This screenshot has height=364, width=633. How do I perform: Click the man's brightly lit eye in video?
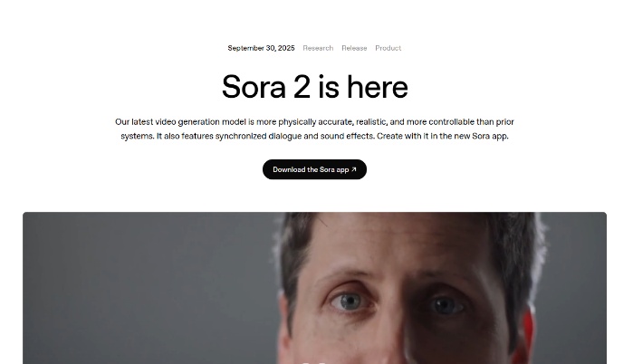[x=350, y=302]
